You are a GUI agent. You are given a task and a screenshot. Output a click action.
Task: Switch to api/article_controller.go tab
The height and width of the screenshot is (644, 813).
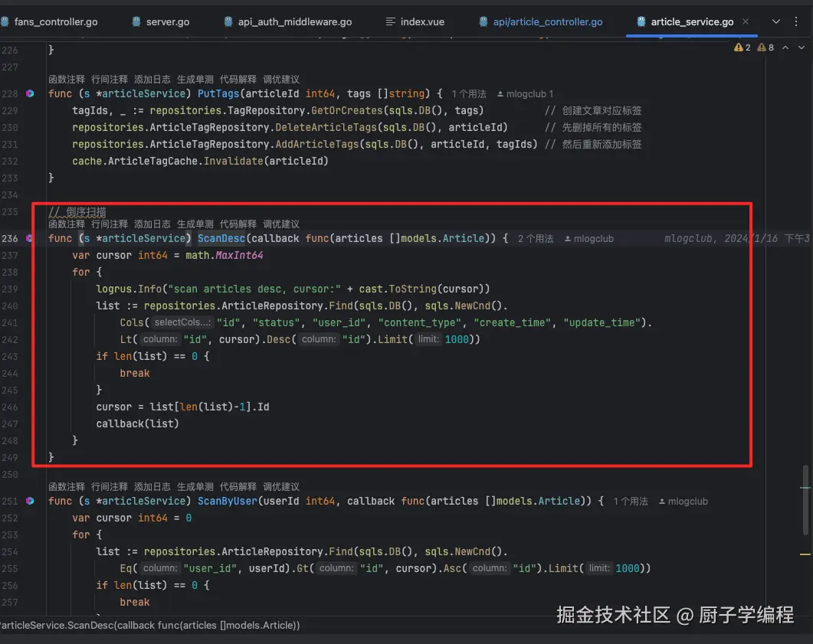(x=541, y=21)
